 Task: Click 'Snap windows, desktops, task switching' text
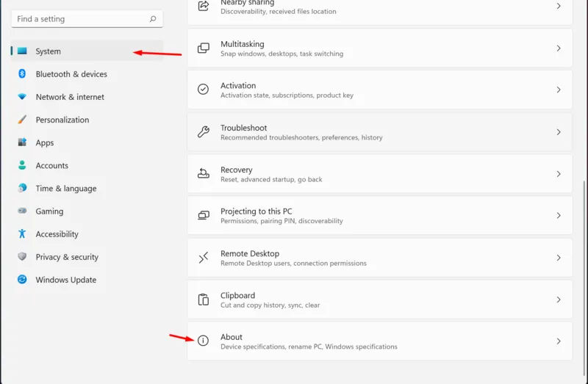(x=282, y=54)
